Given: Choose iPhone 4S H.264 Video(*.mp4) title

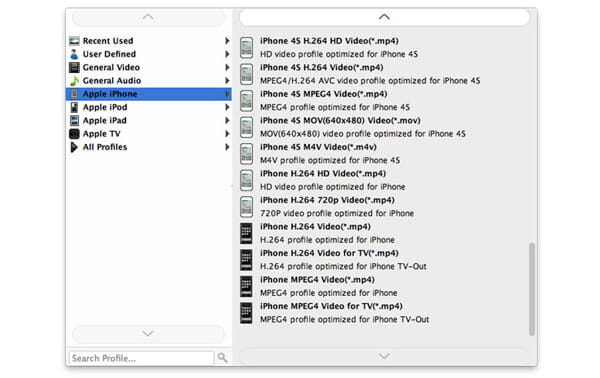Looking at the screenshot, I should click(x=322, y=67).
